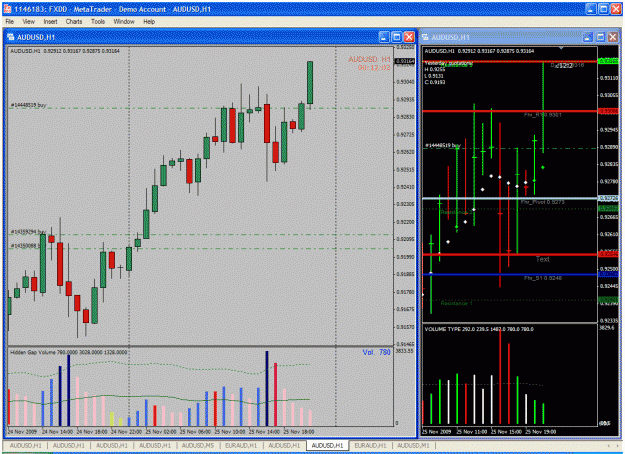Click the 'Fhr_S1 0.9246' label
625x454 pixels.
tap(542, 278)
